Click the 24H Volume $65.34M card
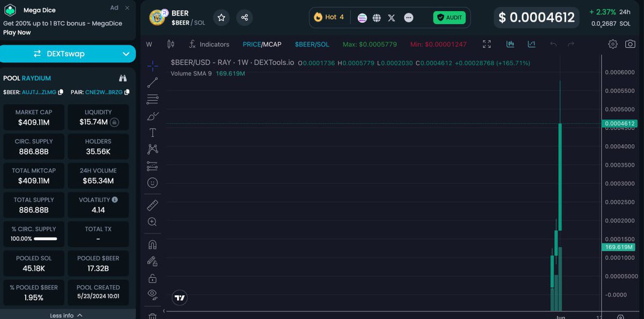 pos(98,176)
